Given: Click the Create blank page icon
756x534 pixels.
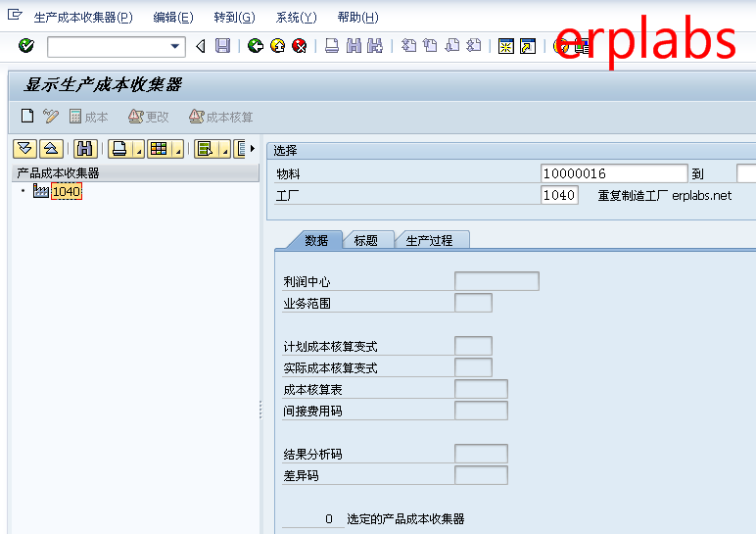Looking at the screenshot, I should click(27, 117).
